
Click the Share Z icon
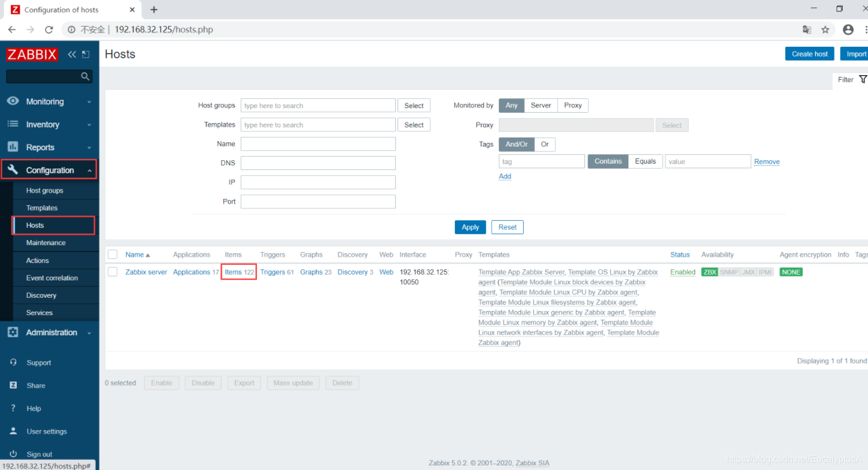[13, 385]
